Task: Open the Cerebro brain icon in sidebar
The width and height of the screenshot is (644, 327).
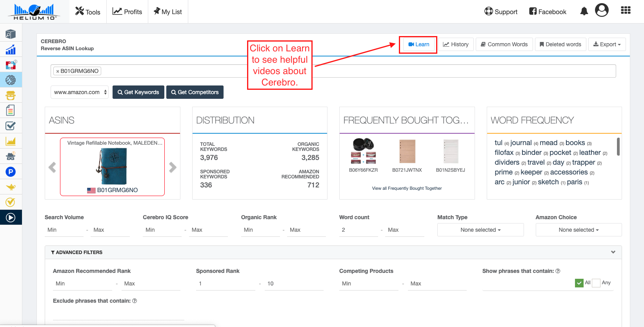Action: click(x=11, y=80)
